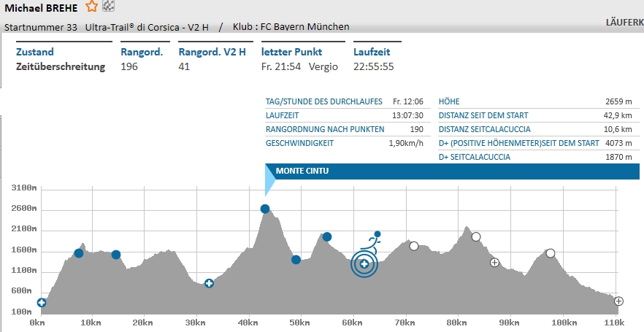Select the unreached plus marker near 87km
The height and width of the screenshot is (332, 644).
click(x=494, y=262)
